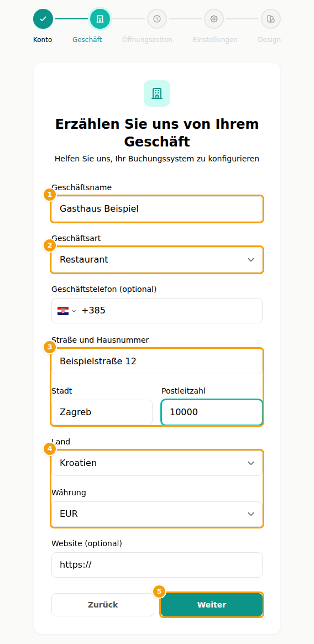Select the Öffnungszeiten step label
The width and height of the screenshot is (314, 644).
147,40
